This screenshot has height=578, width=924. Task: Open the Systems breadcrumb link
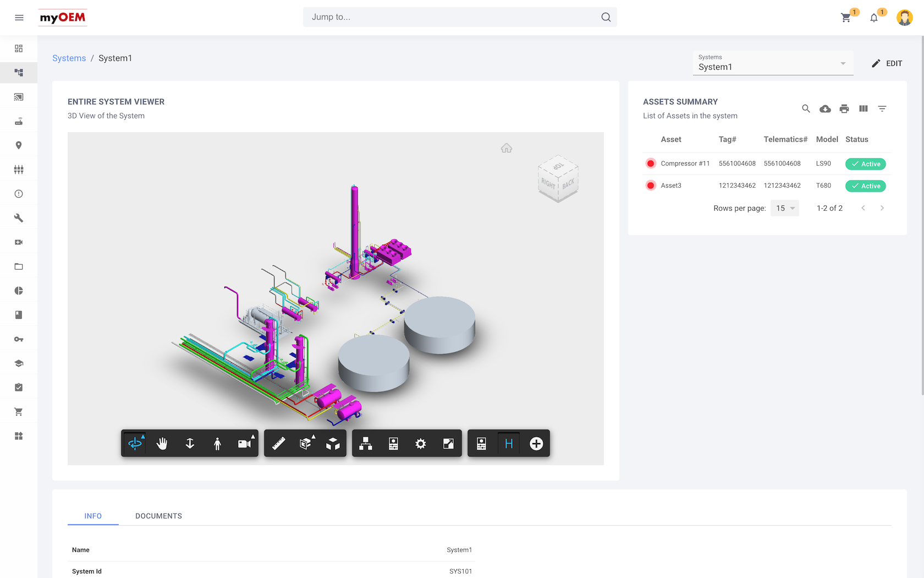pos(69,58)
